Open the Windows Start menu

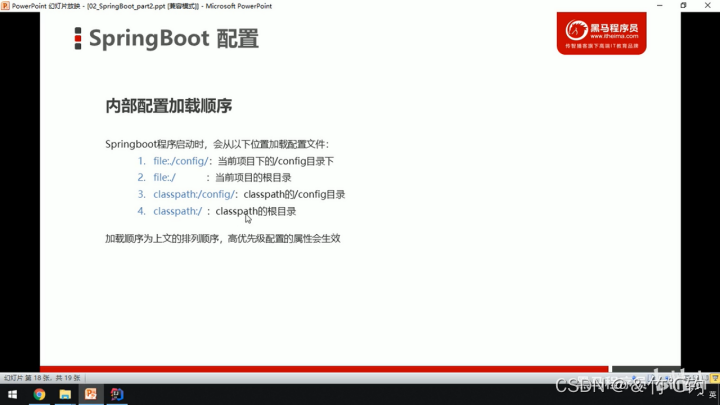point(12,394)
